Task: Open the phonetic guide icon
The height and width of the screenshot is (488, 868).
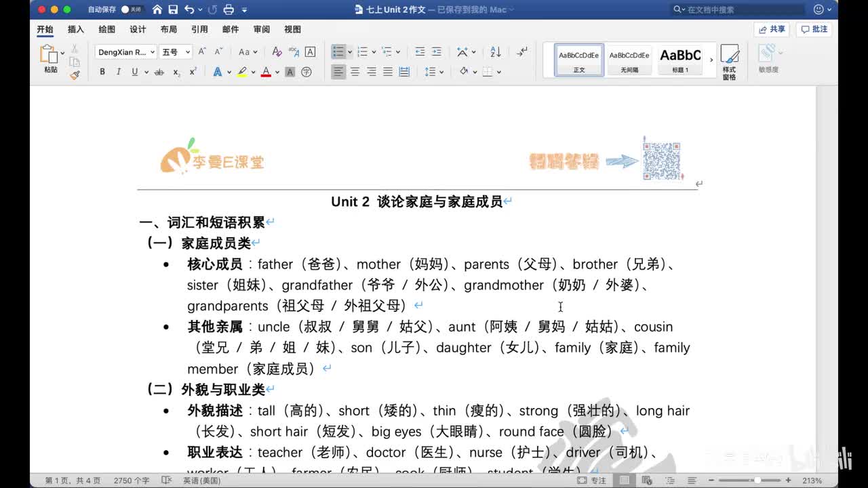Action: 294,52
